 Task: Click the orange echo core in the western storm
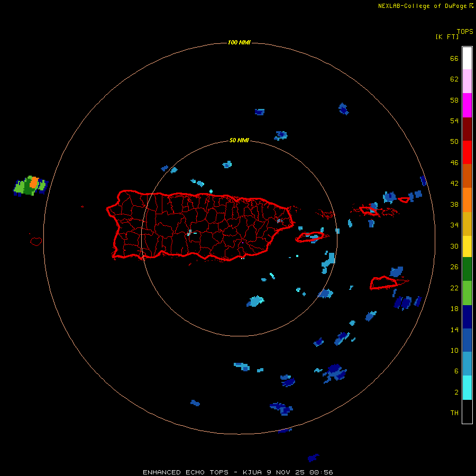(34, 182)
